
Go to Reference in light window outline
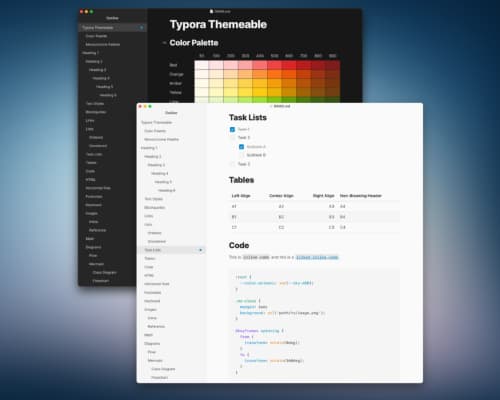pos(156,327)
